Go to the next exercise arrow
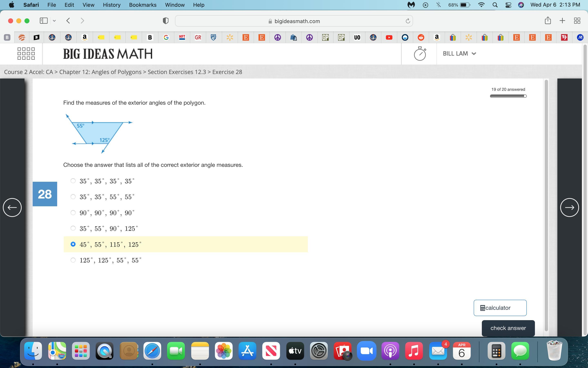The width and height of the screenshot is (588, 368). (570, 207)
